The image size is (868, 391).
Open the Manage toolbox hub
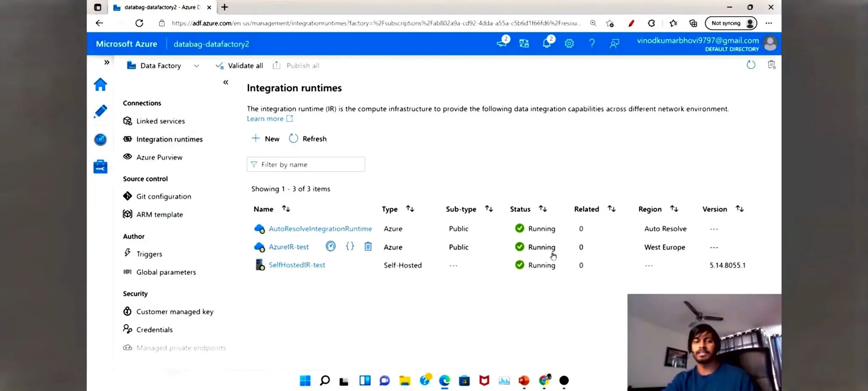coord(100,166)
